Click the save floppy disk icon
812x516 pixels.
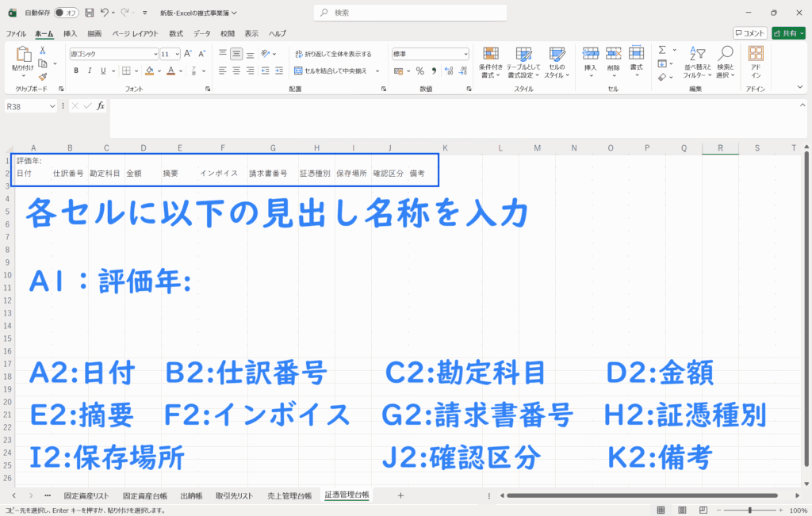click(89, 13)
